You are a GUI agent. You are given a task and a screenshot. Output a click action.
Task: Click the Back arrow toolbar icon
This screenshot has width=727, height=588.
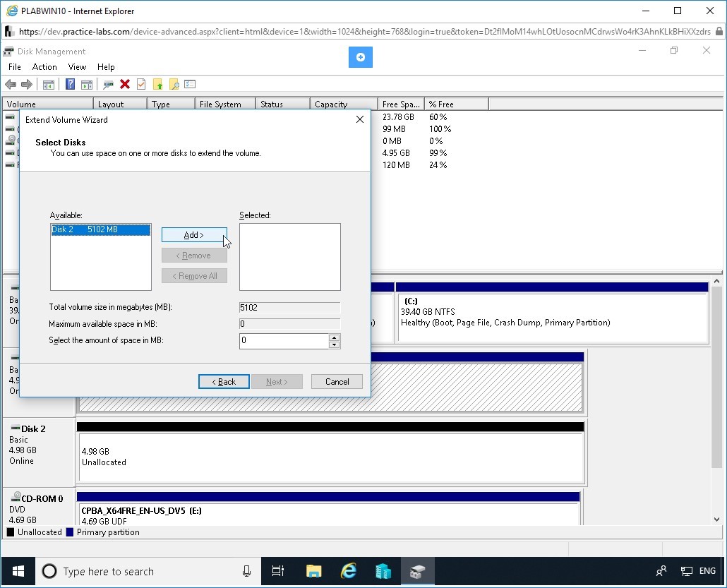point(10,85)
